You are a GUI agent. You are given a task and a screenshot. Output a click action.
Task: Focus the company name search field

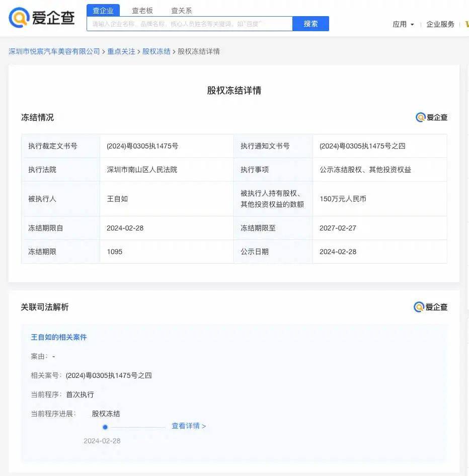pos(189,24)
